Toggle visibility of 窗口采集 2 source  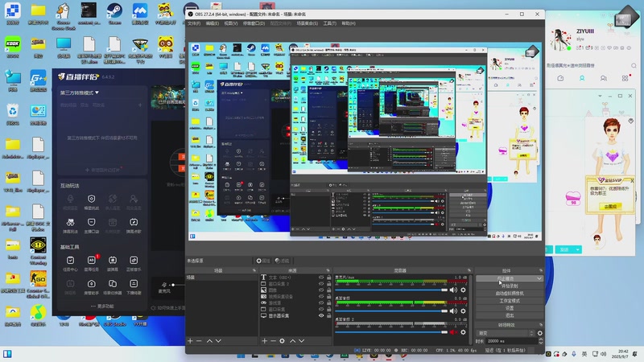click(321, 284)
